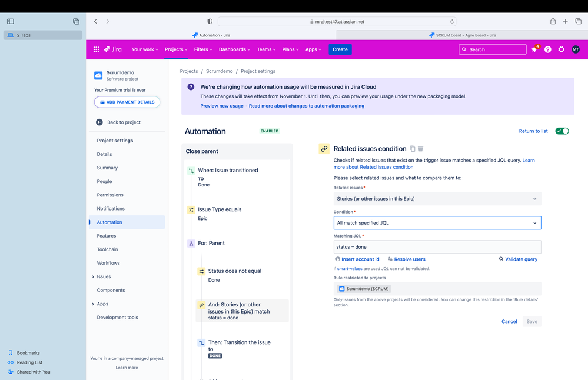Show Safari tab overview icon
Viewport: 588px width, 380px height.
tap(578, 21)
